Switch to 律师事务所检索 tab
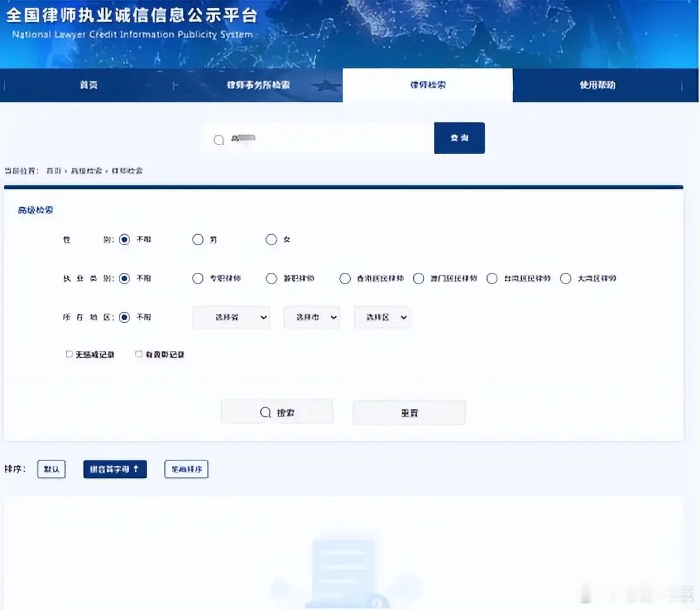This screenshot has width=700, height=610. [258, 85]
